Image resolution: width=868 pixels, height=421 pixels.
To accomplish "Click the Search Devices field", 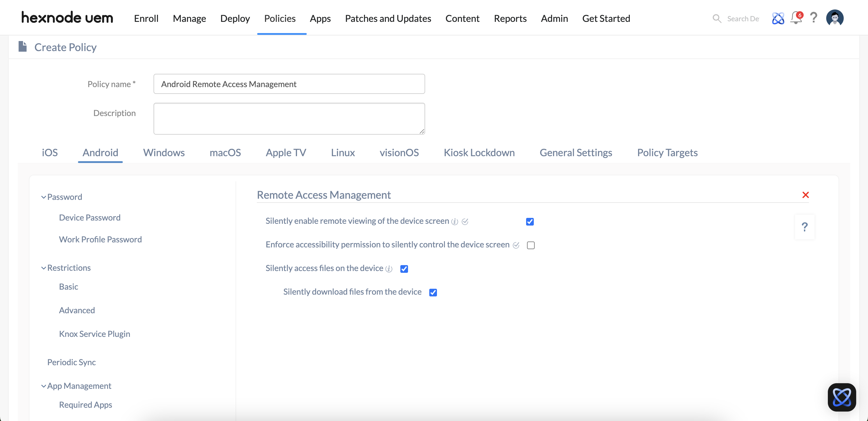I will [743, 19].
